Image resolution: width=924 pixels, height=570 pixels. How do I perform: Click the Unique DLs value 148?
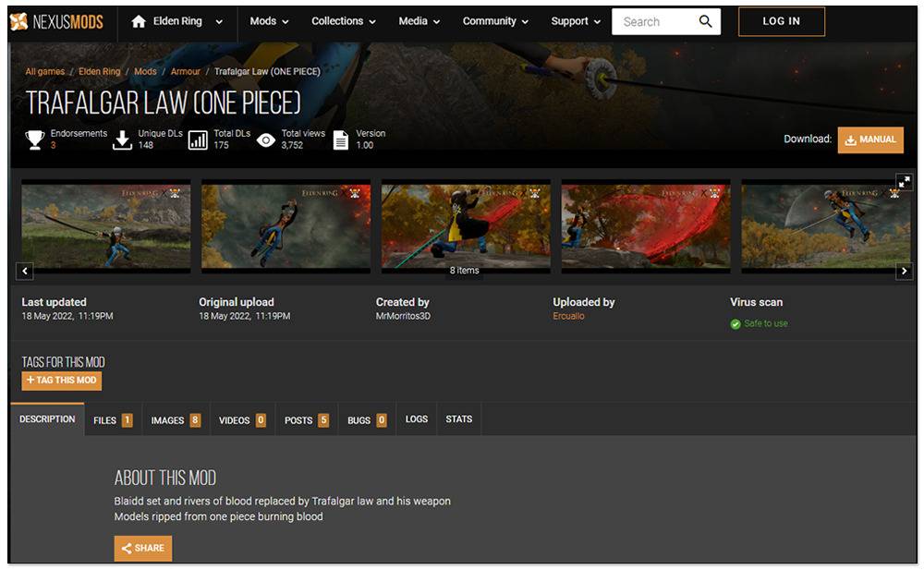click(x=146, y=145)
